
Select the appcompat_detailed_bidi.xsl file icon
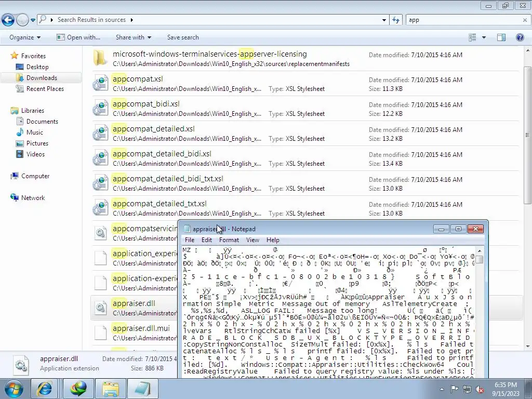tap(100, 158)
